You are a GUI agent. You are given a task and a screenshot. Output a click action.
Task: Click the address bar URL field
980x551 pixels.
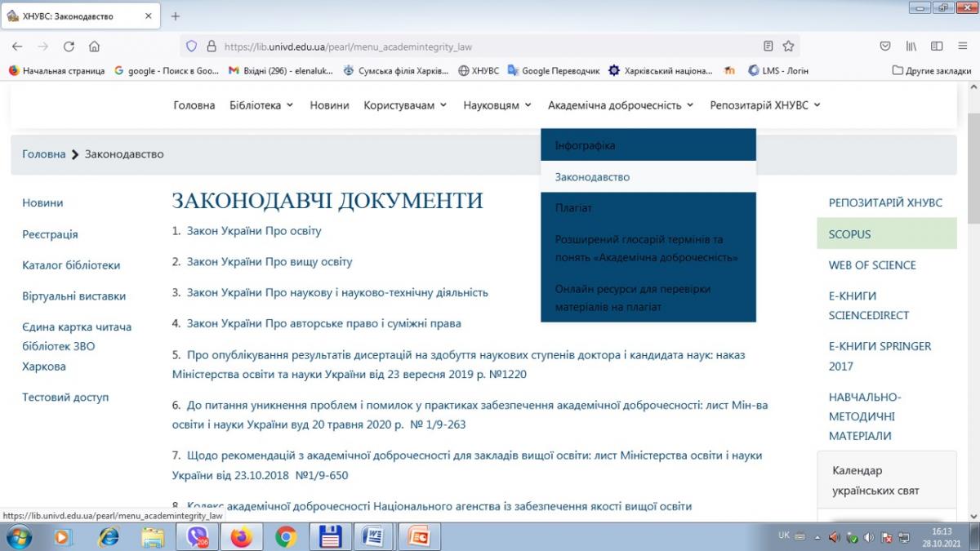[490, 47]
